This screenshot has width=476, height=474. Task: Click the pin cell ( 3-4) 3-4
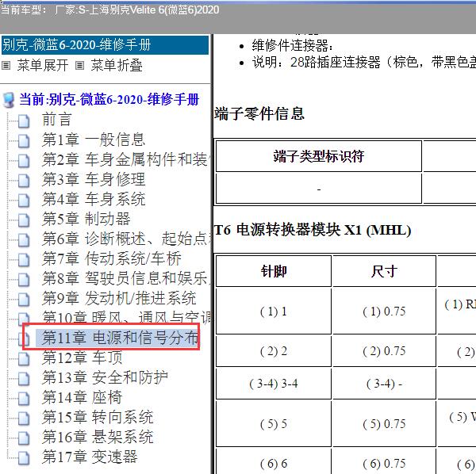click(x=274, y=384)
